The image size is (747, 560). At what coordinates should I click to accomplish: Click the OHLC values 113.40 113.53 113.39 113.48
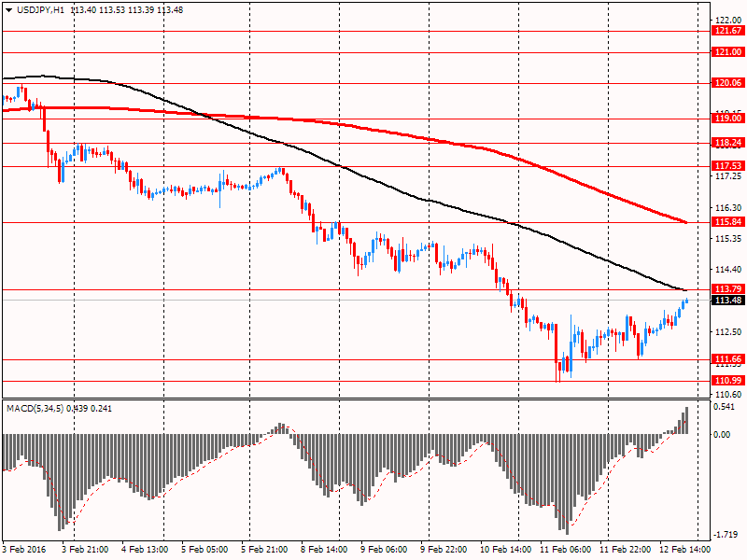[x=127, y=10]
